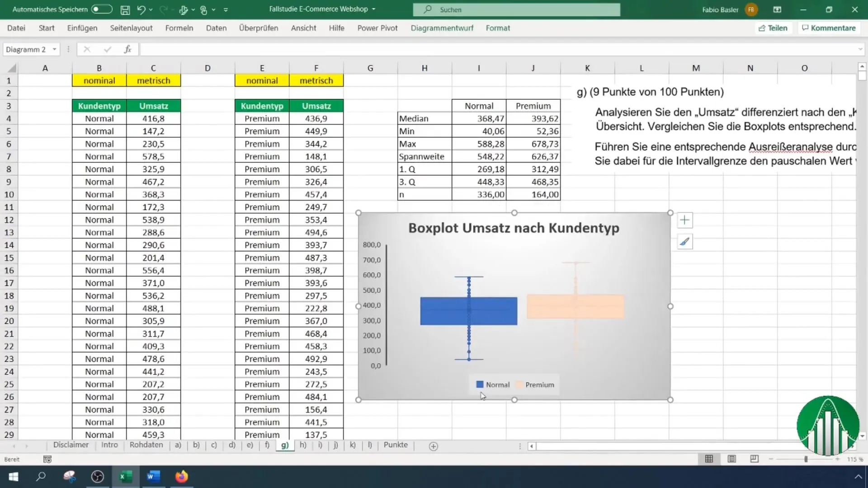Open Word from the taskbar
Viewport: 868px width, 488px height.
pos(154,477)
